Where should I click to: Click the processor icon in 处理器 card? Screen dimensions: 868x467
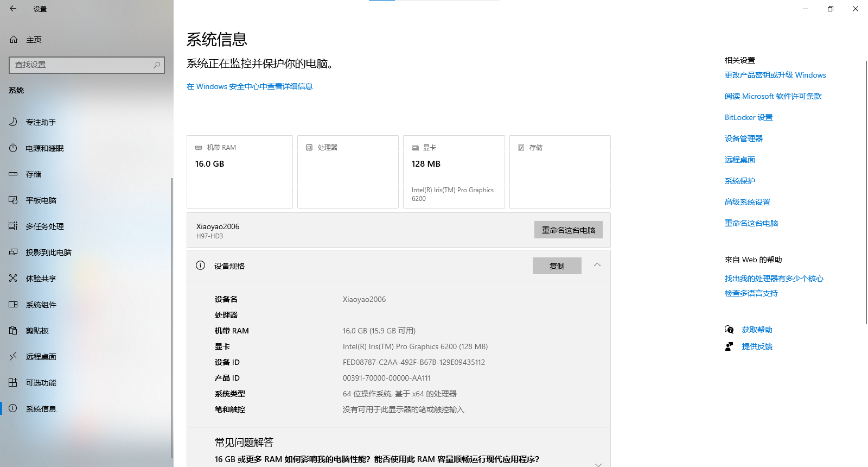click(x=309, y=148)
